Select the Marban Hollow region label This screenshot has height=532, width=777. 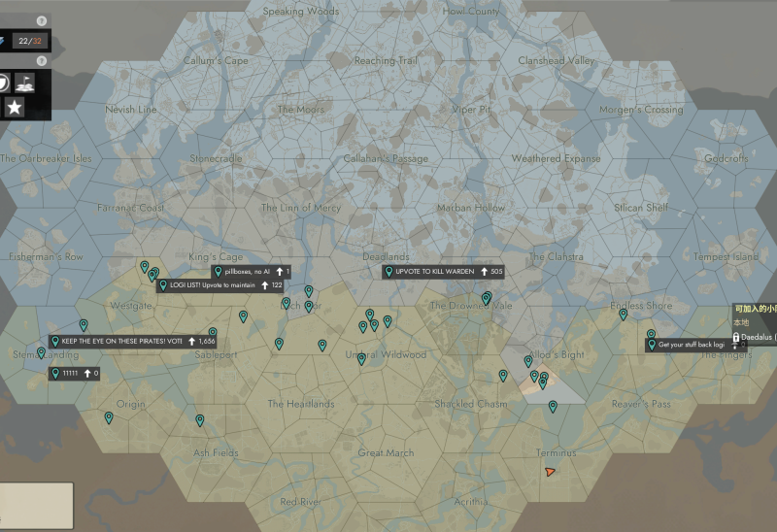tap(471, 208)
